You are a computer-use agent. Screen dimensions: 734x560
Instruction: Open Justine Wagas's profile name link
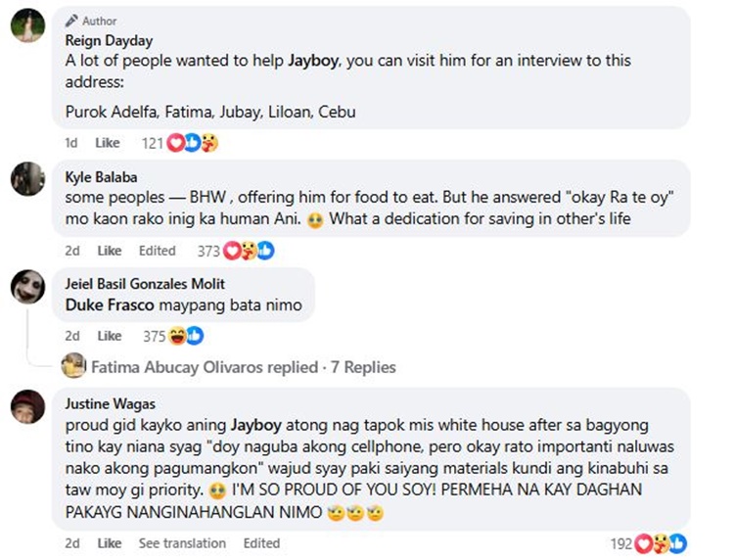pyautogui.click(x=110, y=403)
